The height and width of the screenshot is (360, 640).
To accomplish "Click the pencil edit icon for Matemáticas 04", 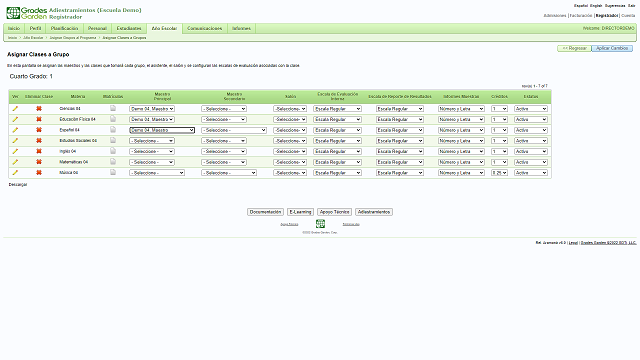I will point(15,162).
